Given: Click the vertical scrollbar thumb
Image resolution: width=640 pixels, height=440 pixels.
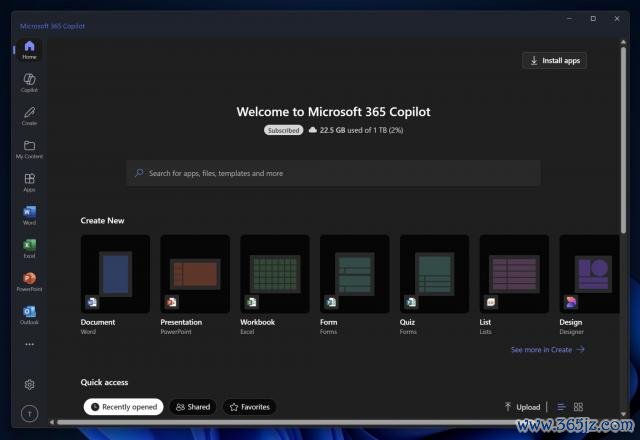Looking at the screenshot, I should click(x=623, y=140).
